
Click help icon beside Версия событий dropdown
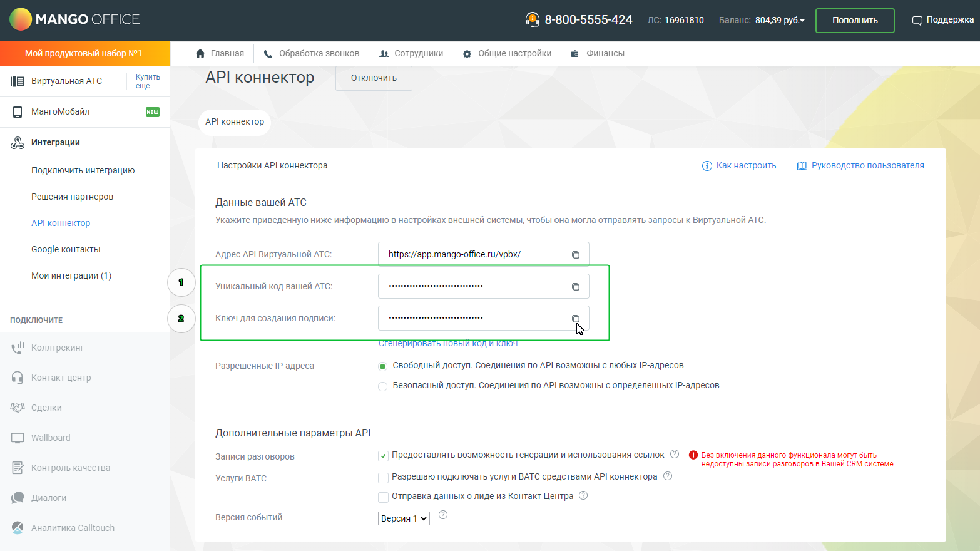[x=443, y=515]
